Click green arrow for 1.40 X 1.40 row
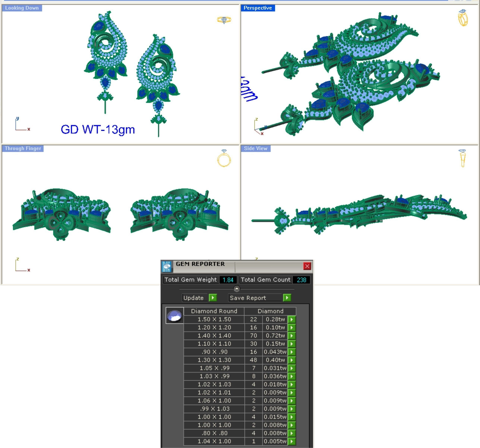 click(292, 336)
